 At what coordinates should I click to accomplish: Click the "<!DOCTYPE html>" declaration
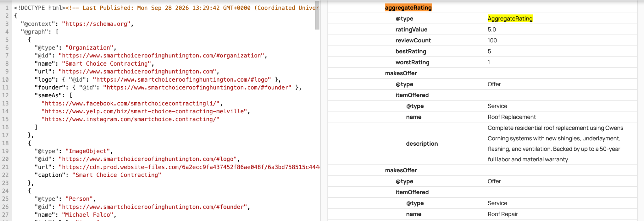pos(40,8)
